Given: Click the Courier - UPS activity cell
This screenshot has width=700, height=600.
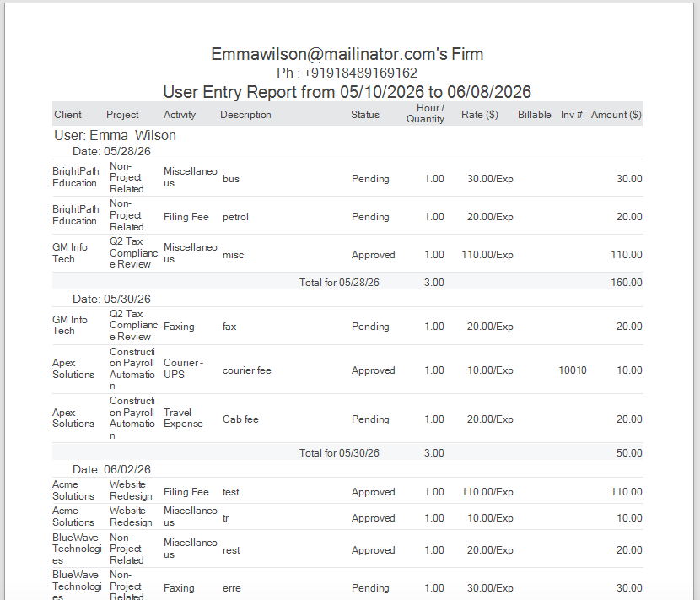Looking at the screenshot, I should pos(184,369).
